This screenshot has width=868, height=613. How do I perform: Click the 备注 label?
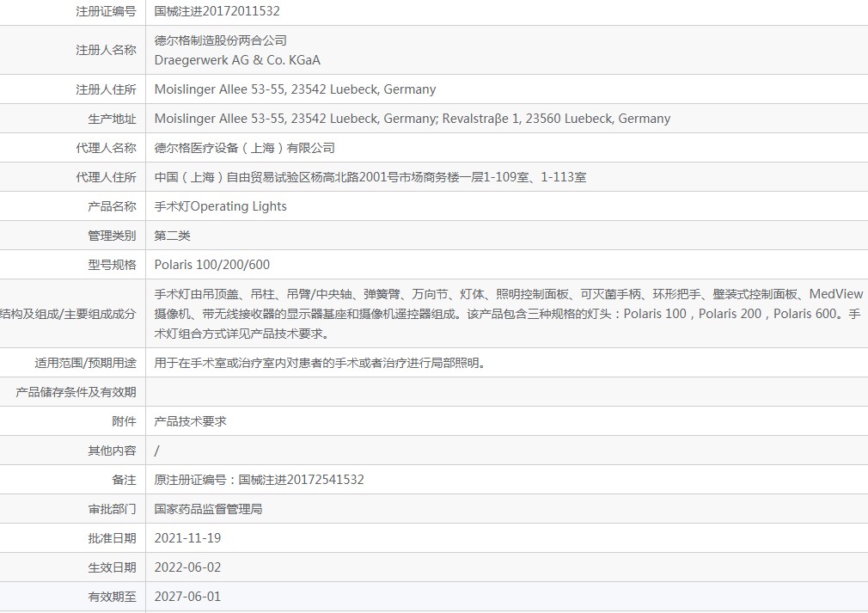coord(124,480)
